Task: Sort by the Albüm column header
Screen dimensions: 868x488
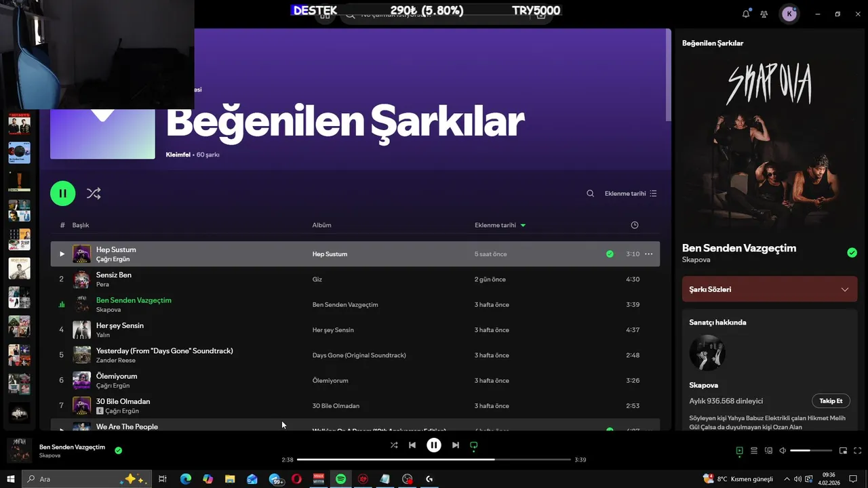Action: [321, 225]
